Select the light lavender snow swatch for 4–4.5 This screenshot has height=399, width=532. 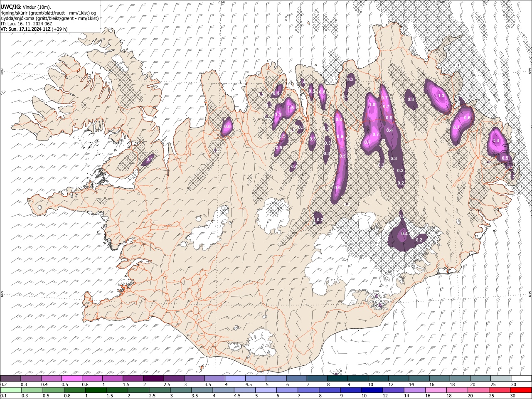pos(235,378)
